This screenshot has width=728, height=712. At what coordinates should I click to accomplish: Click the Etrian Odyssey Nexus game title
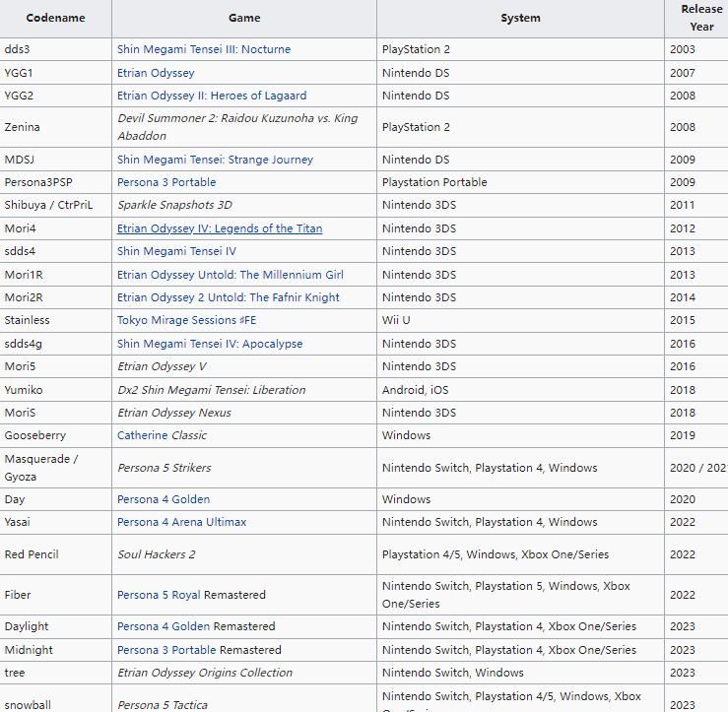pos(174,413)
